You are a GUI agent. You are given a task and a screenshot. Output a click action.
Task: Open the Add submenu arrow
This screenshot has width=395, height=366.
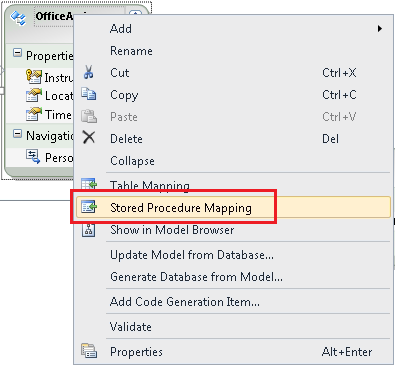pos(380,28)
